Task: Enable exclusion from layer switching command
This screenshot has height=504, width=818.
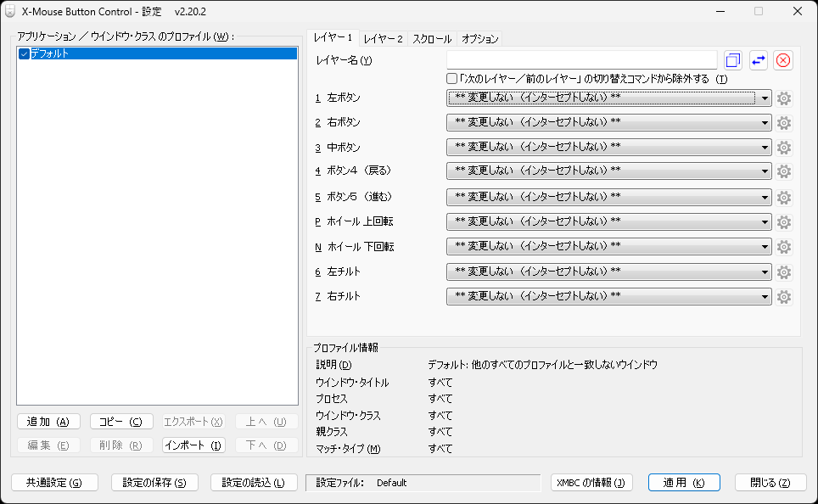Action: (451, 78)
